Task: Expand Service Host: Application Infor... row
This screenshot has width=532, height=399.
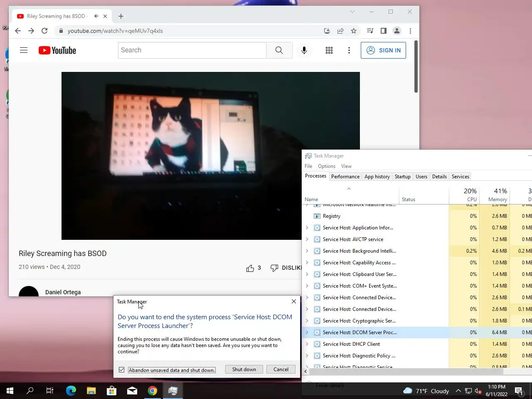Action: [307, 228]
